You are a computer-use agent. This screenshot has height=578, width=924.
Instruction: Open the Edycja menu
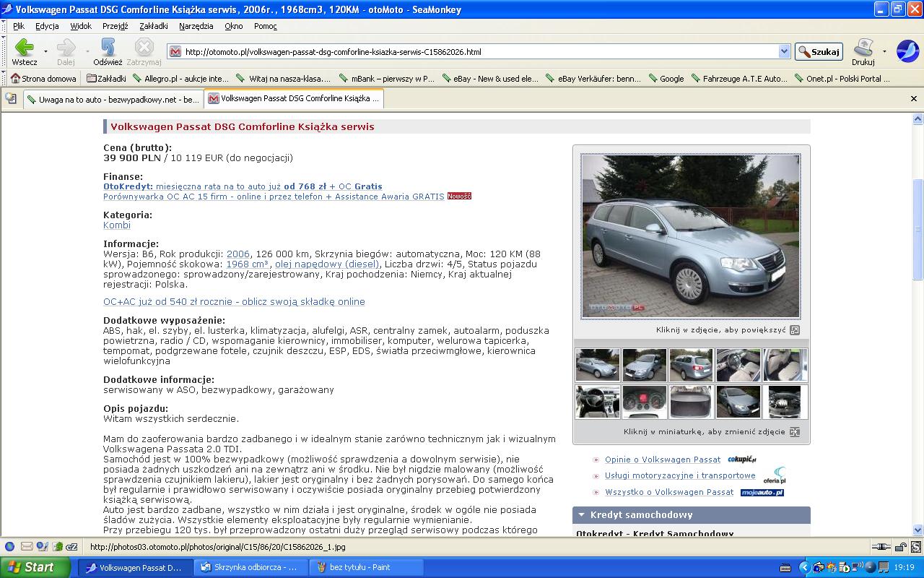47,26
